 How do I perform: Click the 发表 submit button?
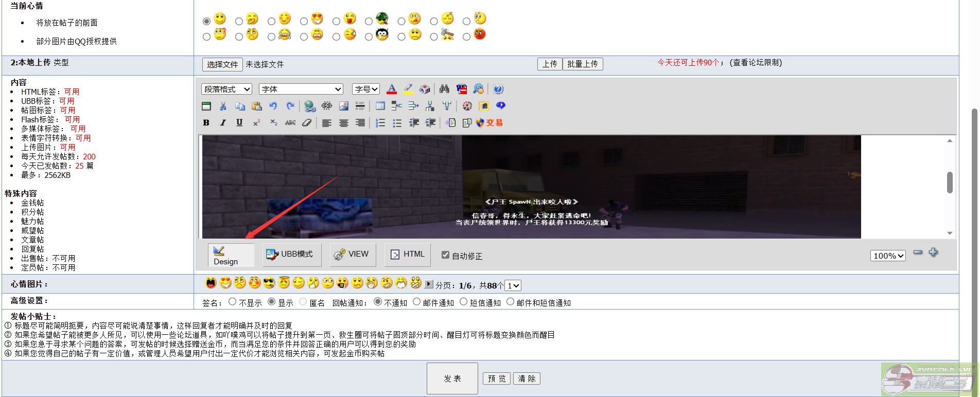pyautogui.click(x=452, y=378)
